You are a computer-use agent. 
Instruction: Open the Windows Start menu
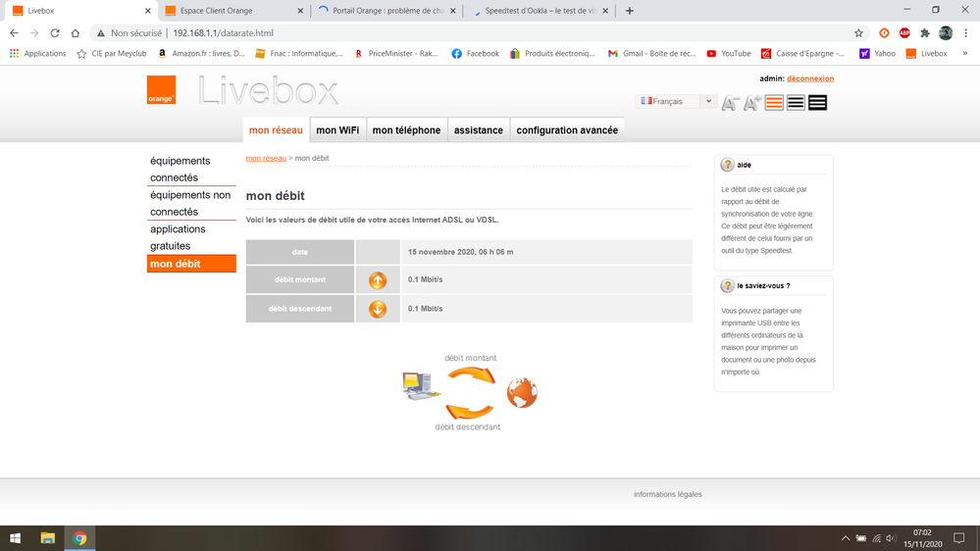click(15, 538)
